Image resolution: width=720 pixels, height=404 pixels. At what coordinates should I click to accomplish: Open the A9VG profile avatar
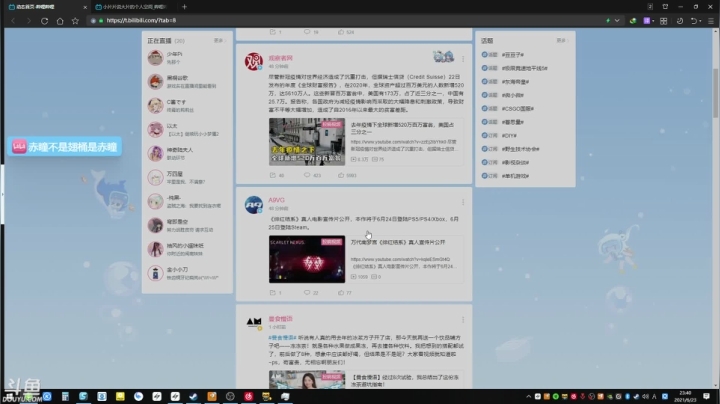click(253, 205)
